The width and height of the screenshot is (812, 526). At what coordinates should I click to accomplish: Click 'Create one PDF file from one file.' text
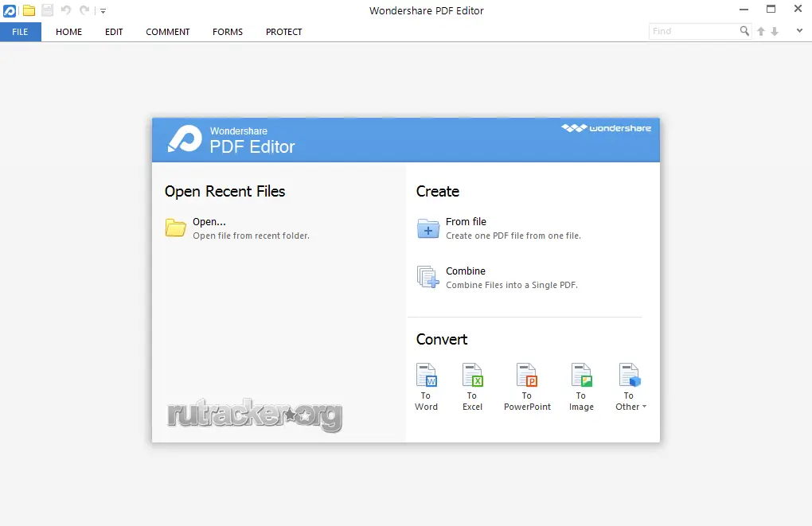513,236
